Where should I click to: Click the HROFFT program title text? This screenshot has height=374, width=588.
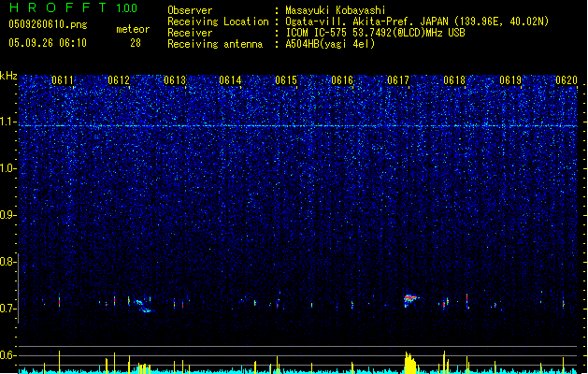(58, 7)
